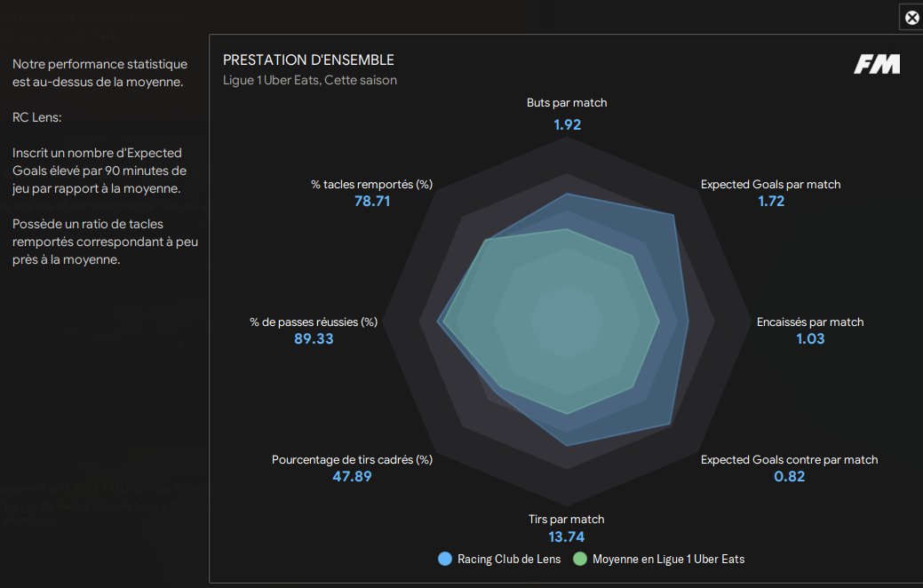Click the % tacles remportés label
The height and width of the screenshot is (588, 923).
point(371,184)
